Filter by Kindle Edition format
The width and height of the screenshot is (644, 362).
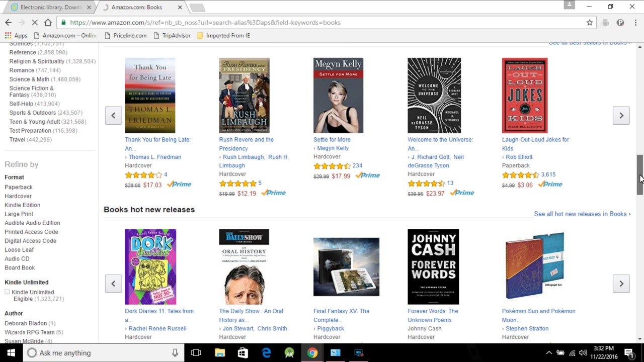point(23,205)
